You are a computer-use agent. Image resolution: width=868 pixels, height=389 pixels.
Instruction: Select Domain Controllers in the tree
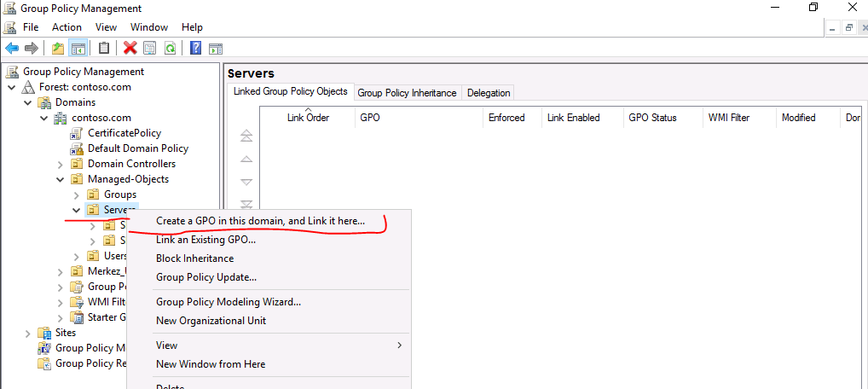coord(132,164)
